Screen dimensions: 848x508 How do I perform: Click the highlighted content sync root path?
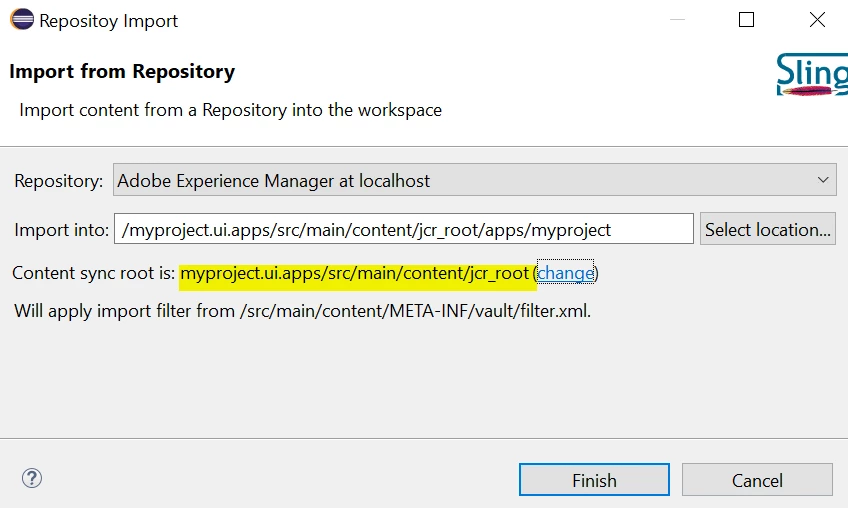click(x=354, y=273)
